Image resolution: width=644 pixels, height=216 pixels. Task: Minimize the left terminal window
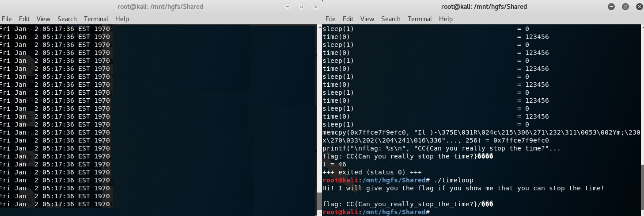(x=288, y=7)
